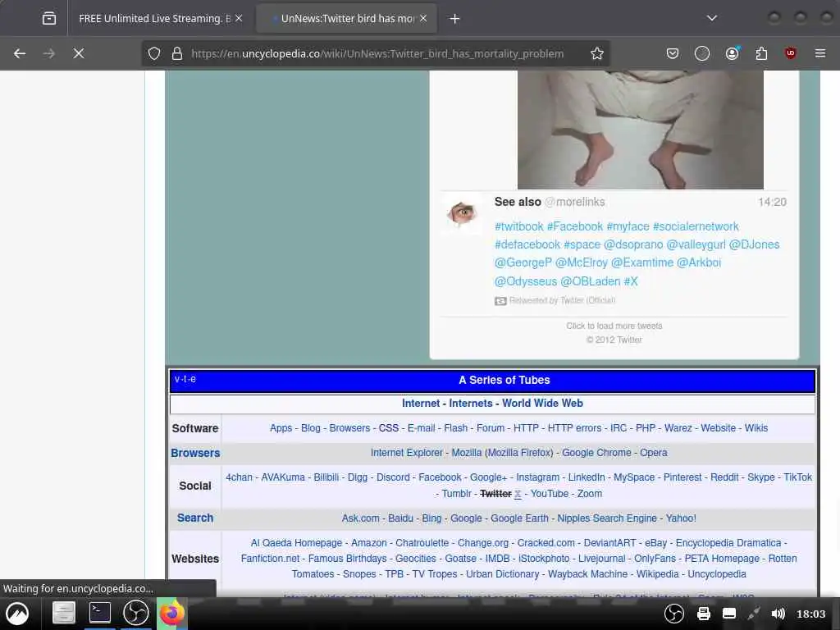This screenshot has width=840, height=630.
Task: Click the Search category heading link
Action: (x=195, y=518)
